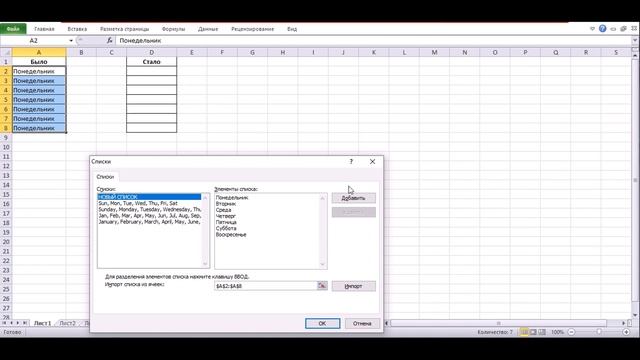
Task: Select the Jan, Feb, Mar list entry
Action: tap(149, 215)
